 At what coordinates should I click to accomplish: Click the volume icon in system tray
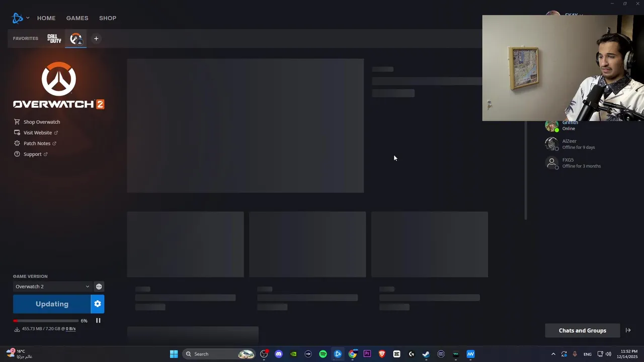[x=608, y=354]
